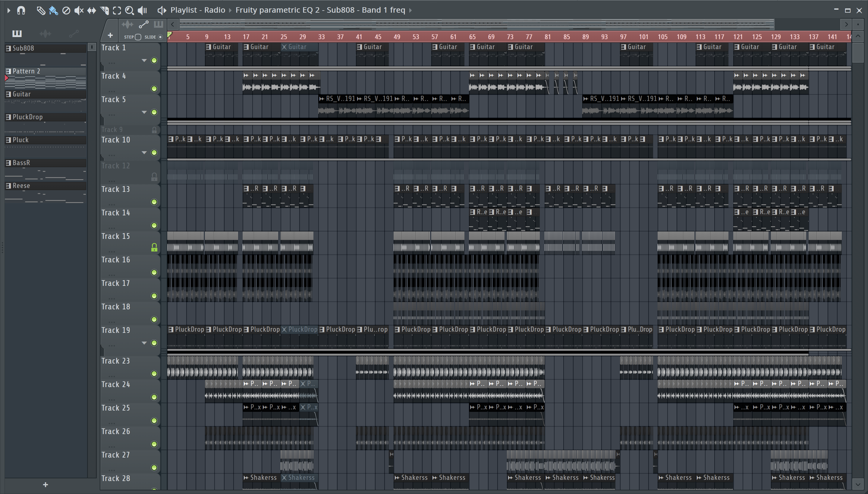Enable the STEP checkbox
The width and height of the screenshot is (868, 494).
click(138, 37)
